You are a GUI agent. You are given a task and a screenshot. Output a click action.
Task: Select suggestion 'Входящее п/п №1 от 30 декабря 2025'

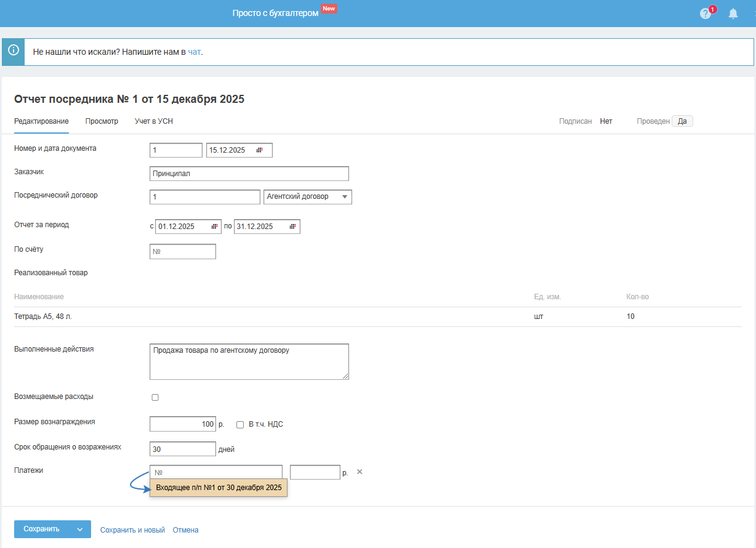(219, 488)
